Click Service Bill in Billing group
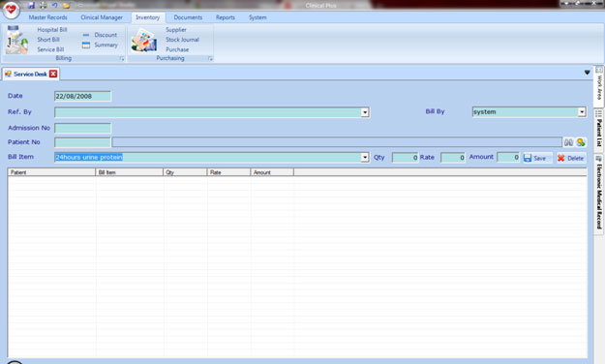605x364 pixels. 50,49
